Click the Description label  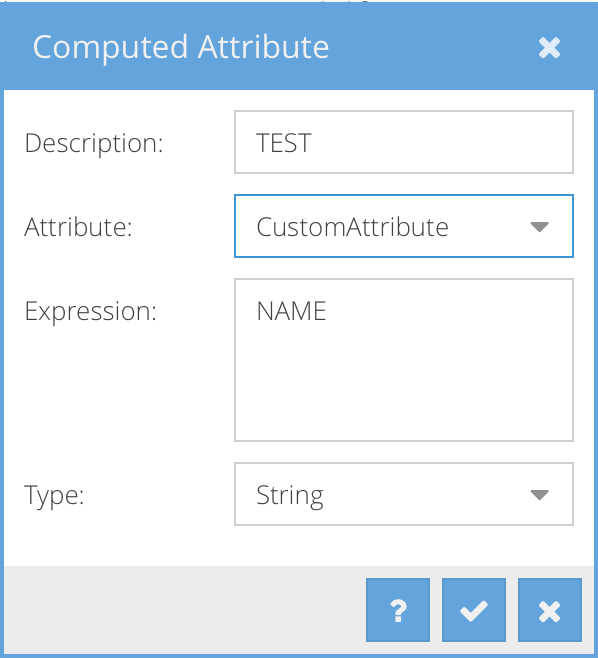[94, 144]
